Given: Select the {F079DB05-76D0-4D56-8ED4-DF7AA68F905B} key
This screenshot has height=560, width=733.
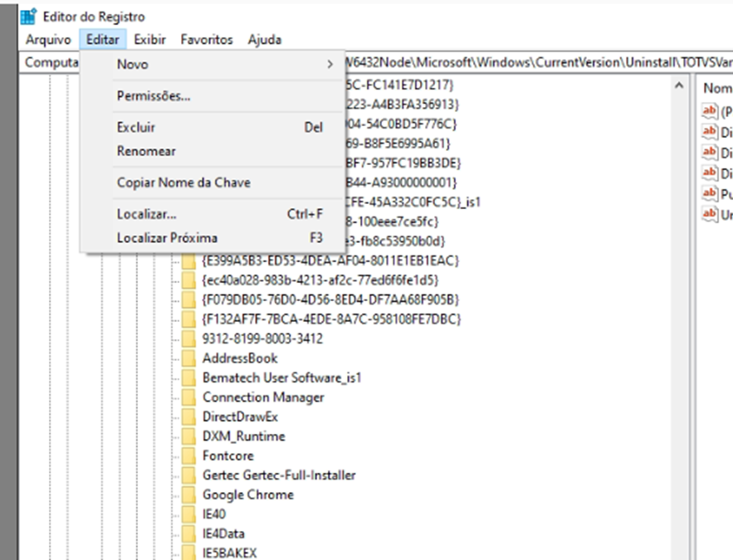Looking at the screenshot, I should coord(330,299).
